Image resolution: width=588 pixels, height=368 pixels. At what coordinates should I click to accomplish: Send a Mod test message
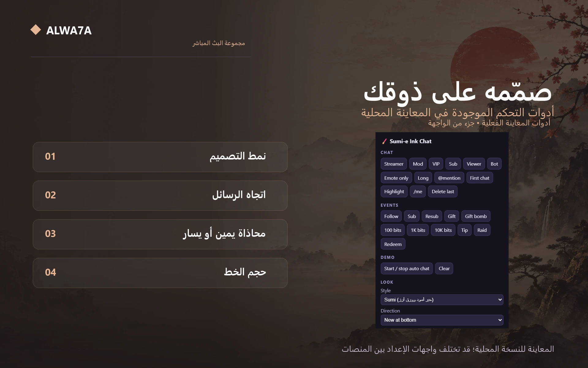click(x=418, y=164)
